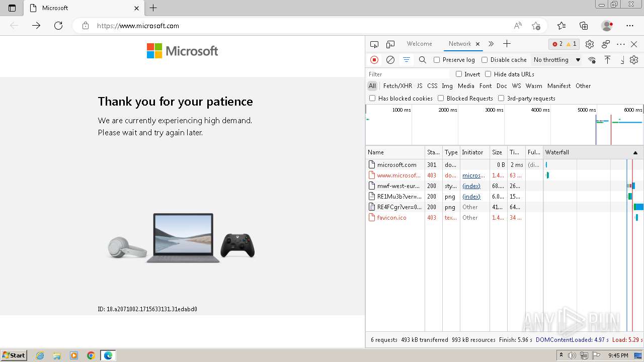Go forward in Edge browser
The height and width of the screenshot is (362, 644).
[x=36, y=26]
